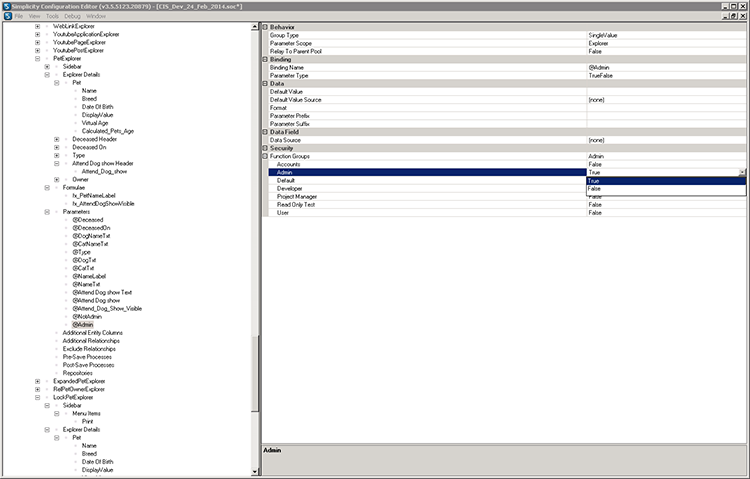Select the @NotAdmin parameter
The image size is (750, 479).
(87, 317)
